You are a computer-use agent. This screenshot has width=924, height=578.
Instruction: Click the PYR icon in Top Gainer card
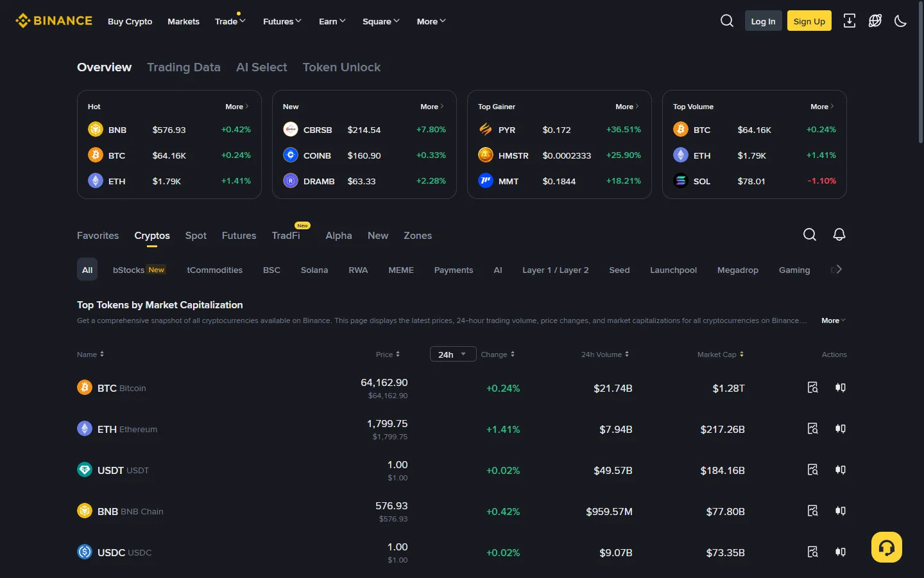[486, 129]
